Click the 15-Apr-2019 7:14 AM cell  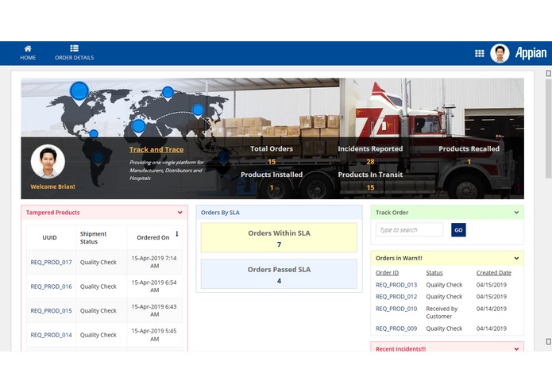pyautogui.click(x=154, y=262)
